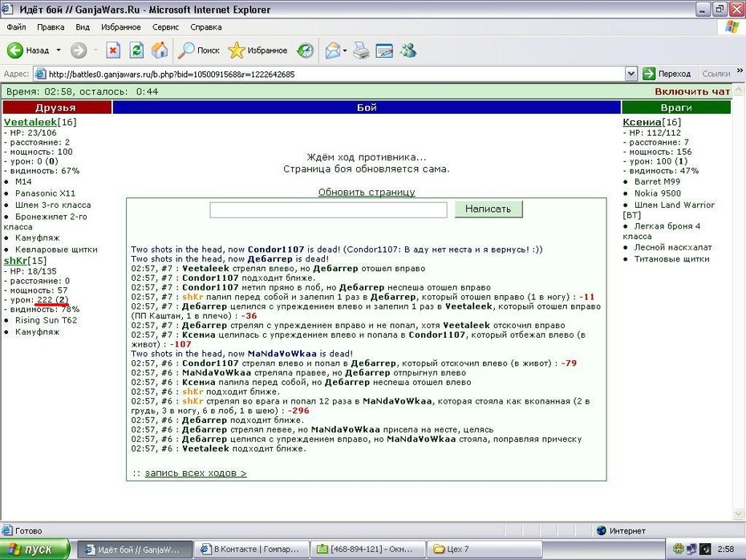Open Ксениа enemy profile link
The image size is (746, 560).
(643, 122)
